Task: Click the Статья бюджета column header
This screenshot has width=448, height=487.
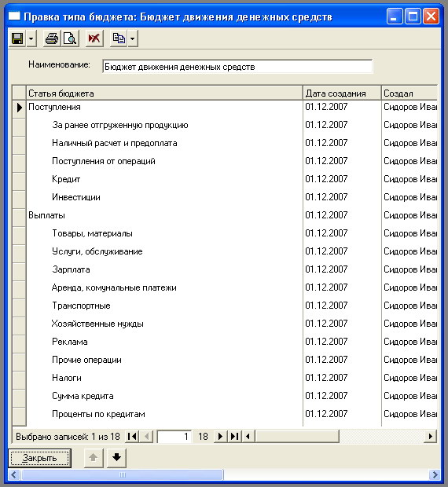Action: click(164, 93)
